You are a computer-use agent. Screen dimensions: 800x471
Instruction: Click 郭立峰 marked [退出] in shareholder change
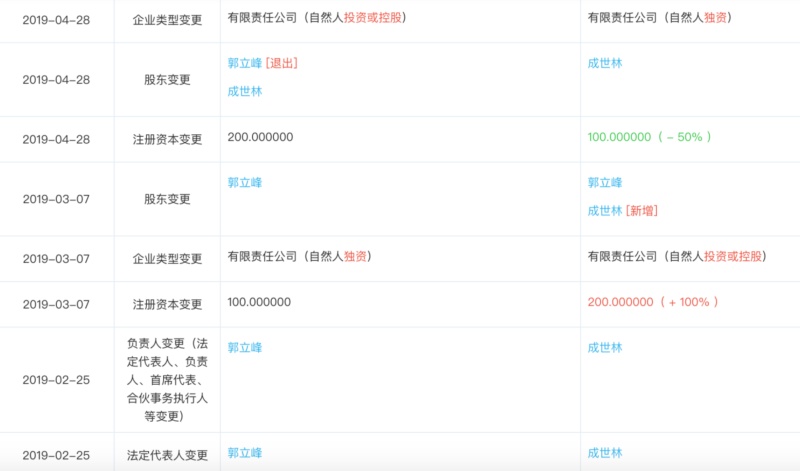click(244, 63)
